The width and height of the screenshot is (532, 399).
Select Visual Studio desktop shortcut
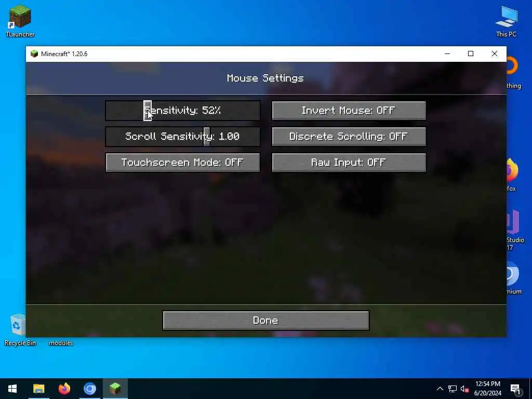[x=515, y=231]
